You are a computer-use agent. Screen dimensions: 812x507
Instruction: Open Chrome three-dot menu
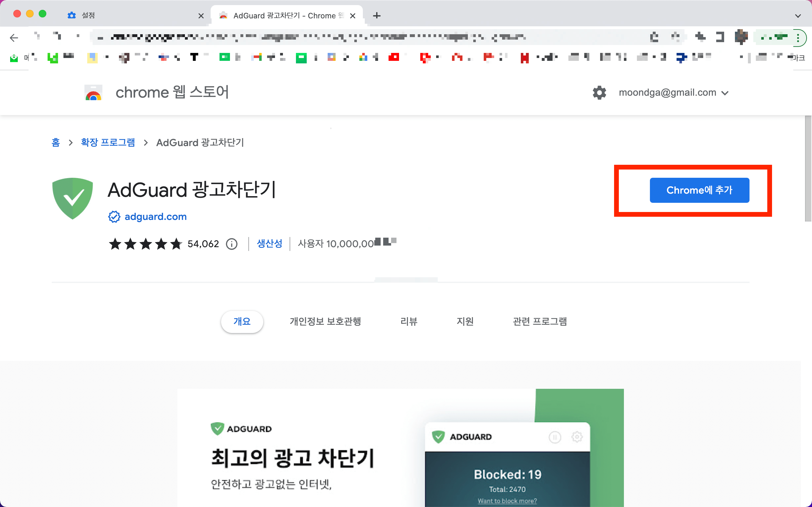tap(798, 38)
